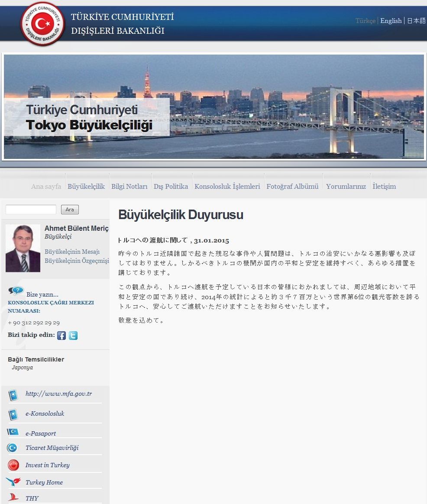The width and height of the screenshot is (427, 504).
Task: Click the closing line 敬意を込めて。
Action: tap(141, 320)
